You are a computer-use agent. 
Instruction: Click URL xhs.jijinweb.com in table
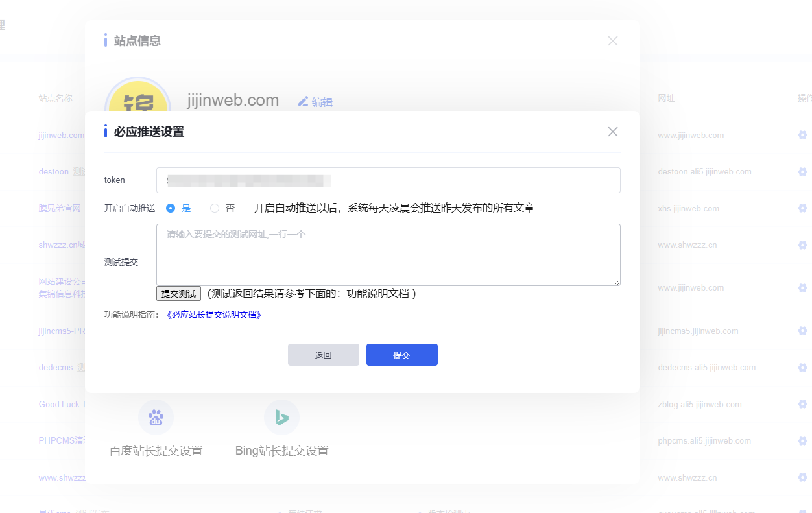click(688, 208)
